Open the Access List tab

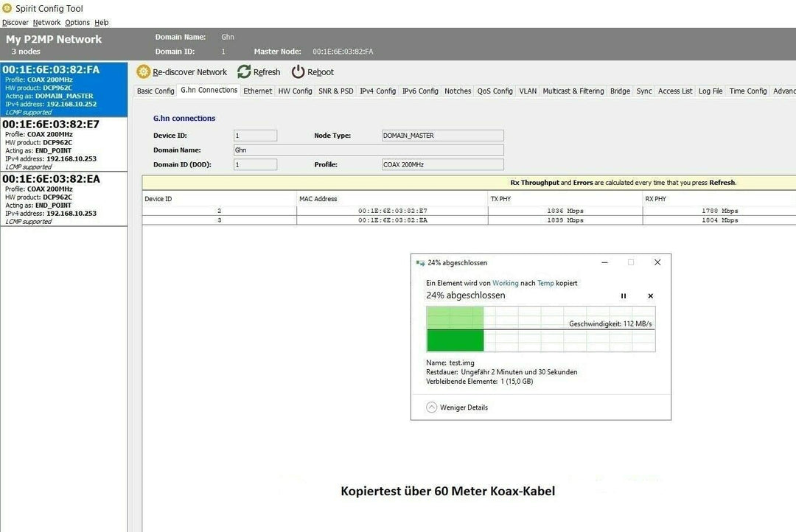coord(674,91)
